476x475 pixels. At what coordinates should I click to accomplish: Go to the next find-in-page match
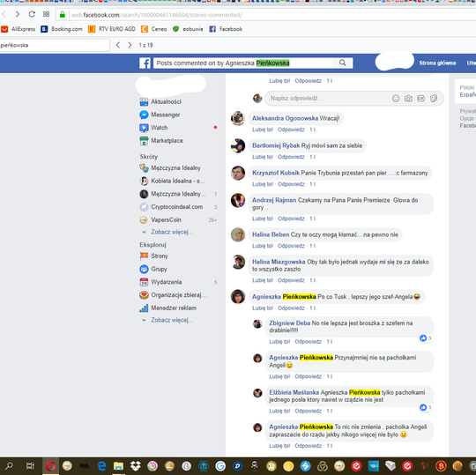(130, 45)
